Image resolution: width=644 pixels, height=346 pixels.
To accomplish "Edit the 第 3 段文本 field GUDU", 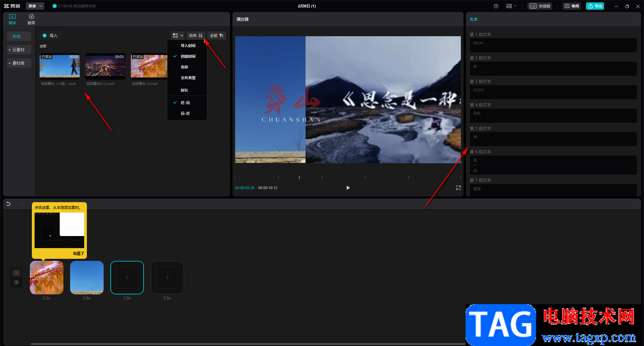I will pyautogui.click(x=553, y=92).
